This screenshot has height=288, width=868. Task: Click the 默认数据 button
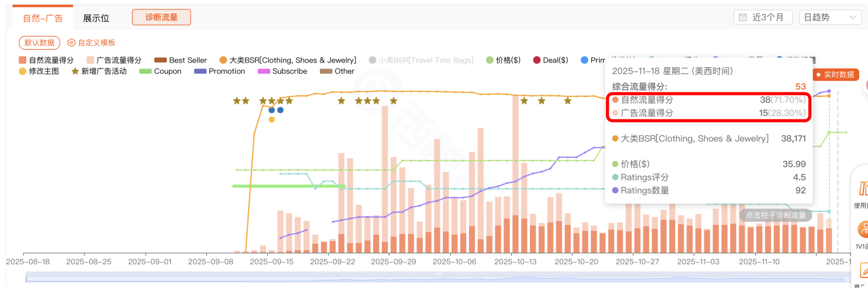click(x=40, y=43)
